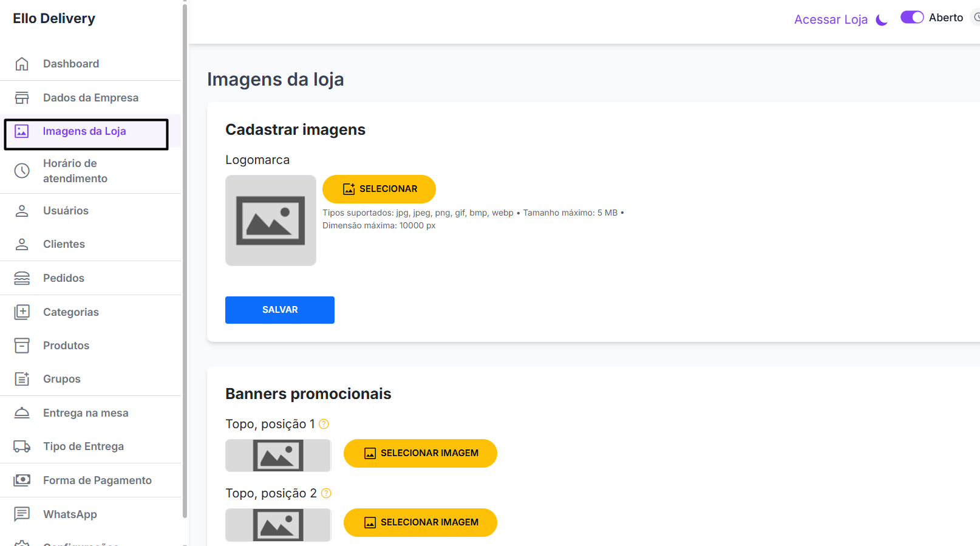Click the Imagens da Loja picture icon
Image resolution: width=980 pixels, height=546 pixels.
22,131
